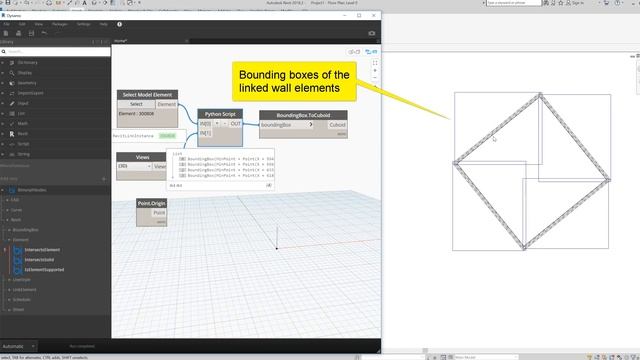Click the Select button on Select Model Element
The height and width of the screenshot is (360, 640).
click(x=136, y=104)
